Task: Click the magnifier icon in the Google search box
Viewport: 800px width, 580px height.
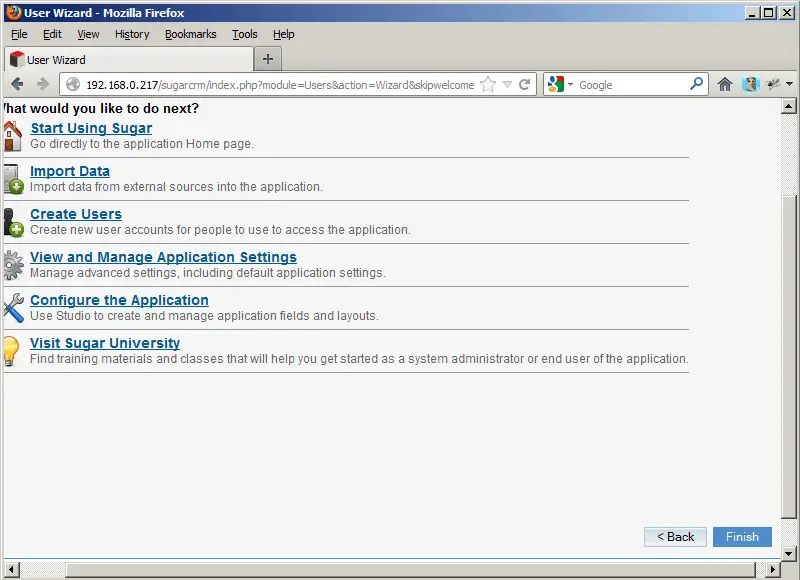Action: pyautogui.click(x=696, y=84)
